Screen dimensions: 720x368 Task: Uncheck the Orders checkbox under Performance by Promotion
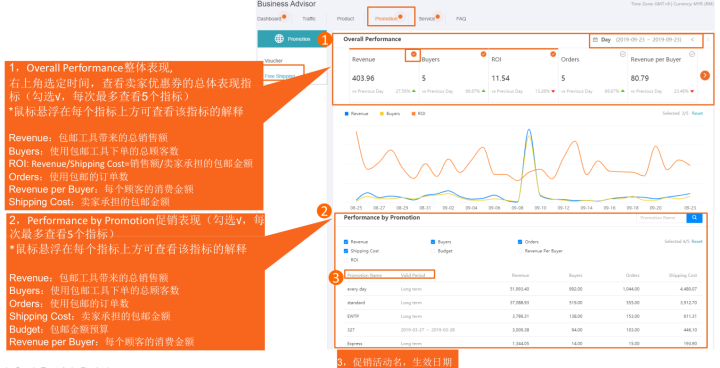(x=520, y=242)
